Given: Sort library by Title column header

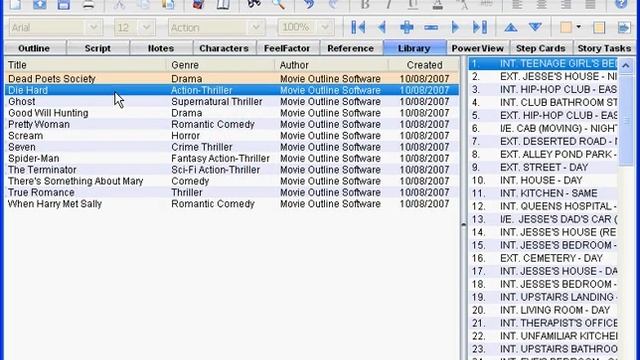Looking at the screenshot, I should point(85,65).
